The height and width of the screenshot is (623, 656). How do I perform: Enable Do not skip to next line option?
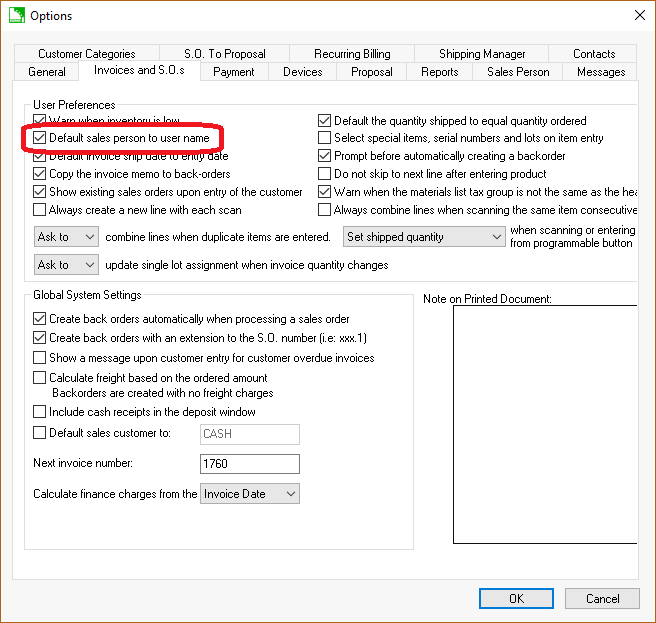(325, 174)
